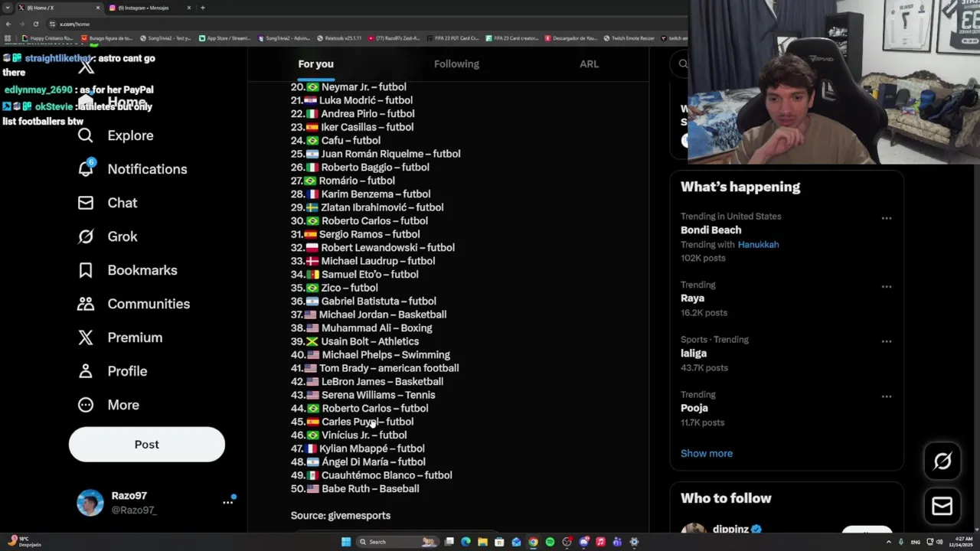Click the Neymar Jr. – futbol line

(x=348, y=86)
